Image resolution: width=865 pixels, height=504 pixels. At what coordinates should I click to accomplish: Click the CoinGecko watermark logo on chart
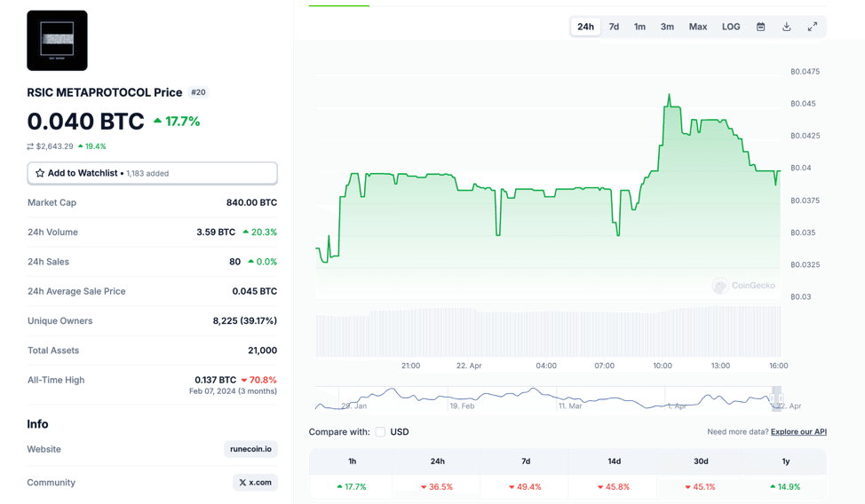click(720, 286)
